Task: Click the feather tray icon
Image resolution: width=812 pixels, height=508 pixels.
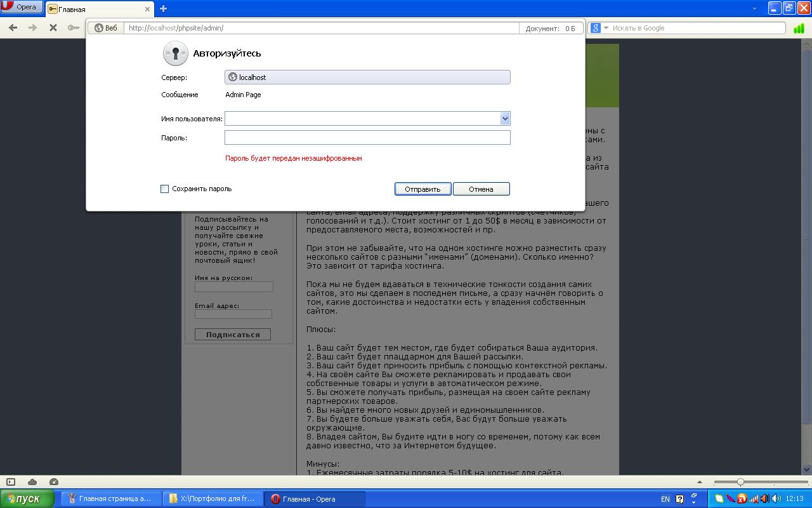Action: [x=731, y=499]
